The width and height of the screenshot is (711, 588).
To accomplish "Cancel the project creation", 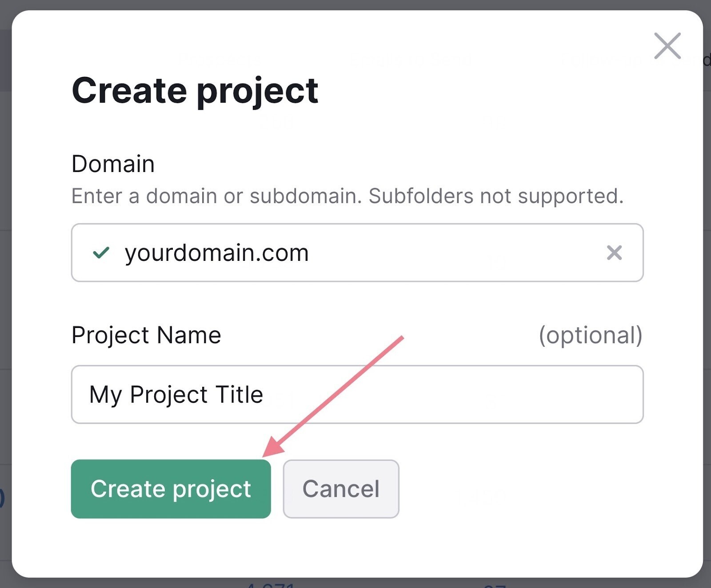I will pyautogui.click(x=341, y=488).
